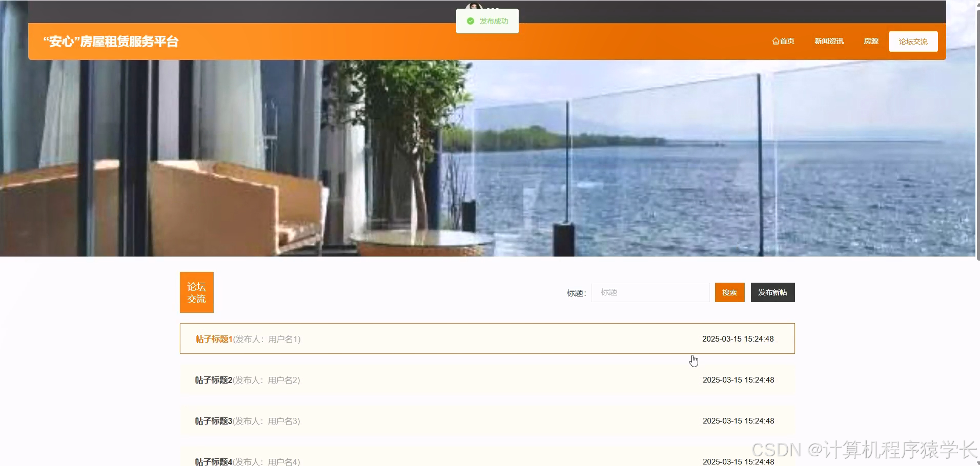Click the 搜索 search button
The image size is (980, 466).
[x=729, y=292]
